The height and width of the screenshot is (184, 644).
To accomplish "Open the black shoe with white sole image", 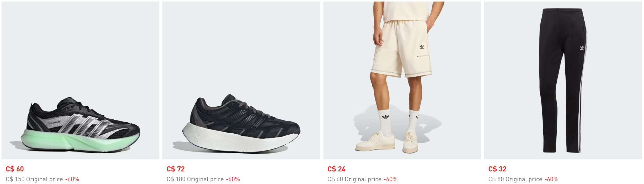I will coord(241,80).
